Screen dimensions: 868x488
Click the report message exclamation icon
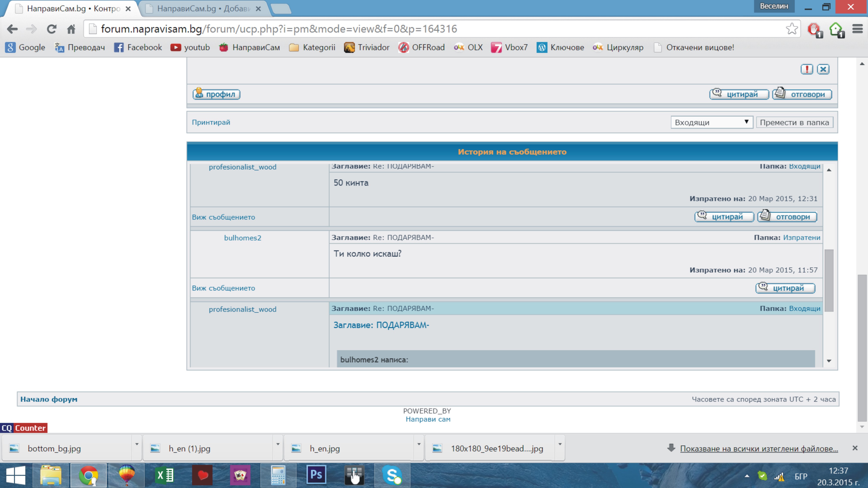807,69
